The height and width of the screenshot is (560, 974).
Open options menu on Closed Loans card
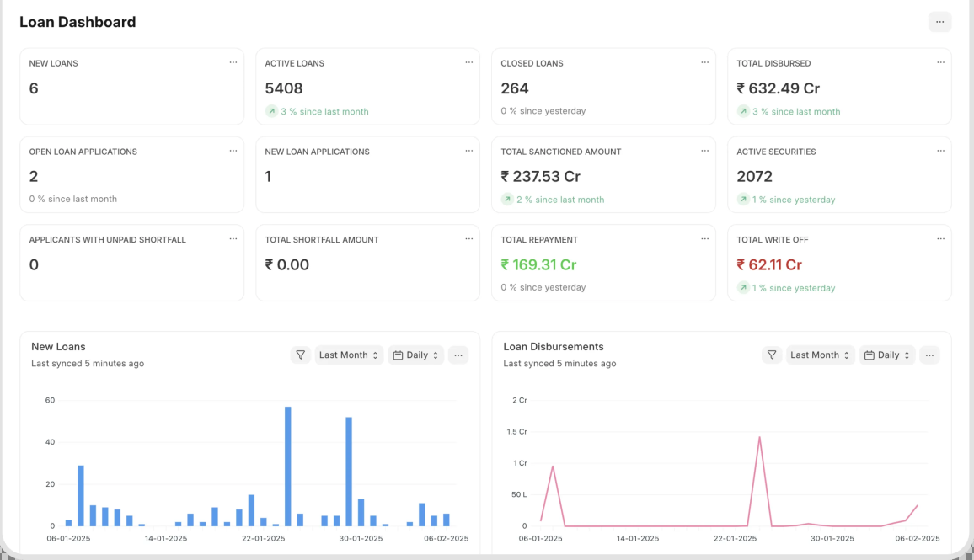[705, 61]
